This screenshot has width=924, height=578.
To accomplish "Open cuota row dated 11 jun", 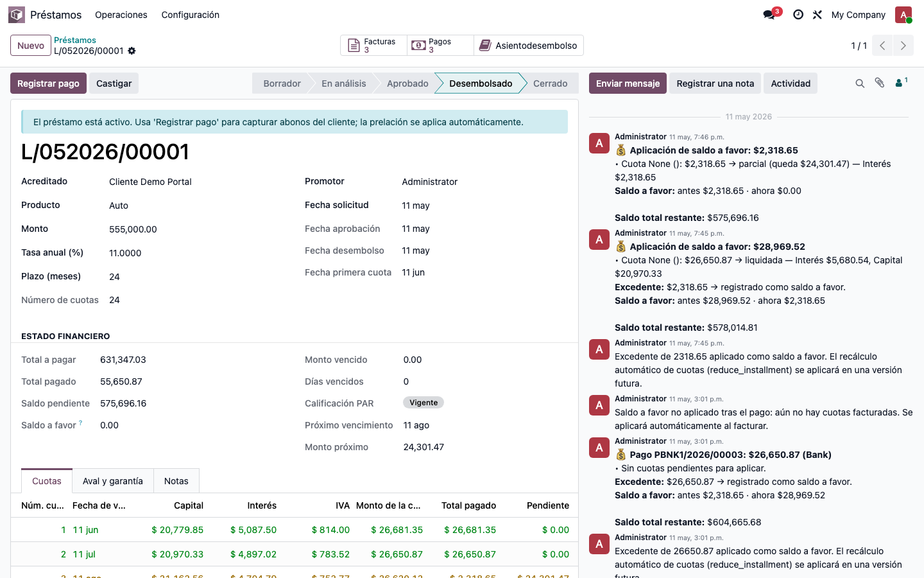I will point(295,530).
